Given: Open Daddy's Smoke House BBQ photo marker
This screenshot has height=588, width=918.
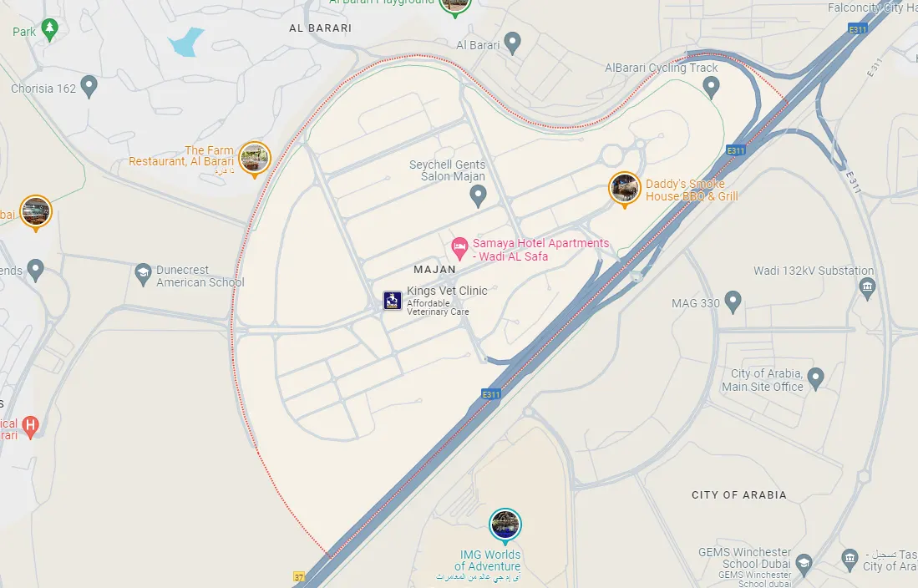Looking at the screenshot, I should pyautogui.click(x=625, y=189).
